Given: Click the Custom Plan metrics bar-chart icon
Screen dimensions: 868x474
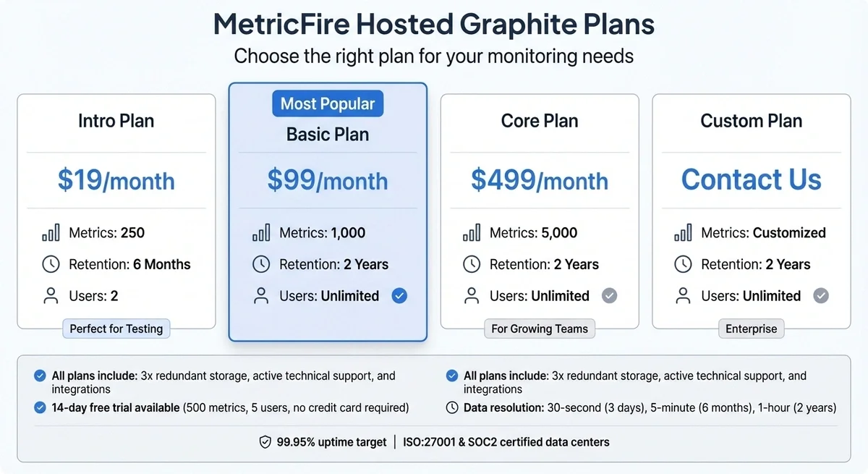Looking at the screenshot, I should pyautogui.click(x=683, y=233).
